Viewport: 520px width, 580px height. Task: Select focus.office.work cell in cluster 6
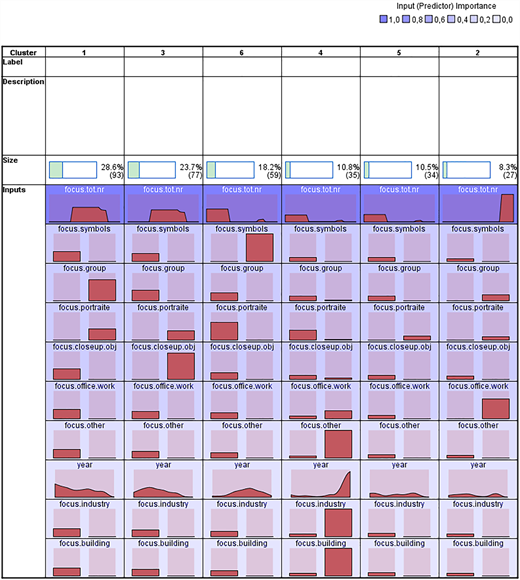click(x=242, y=401)
